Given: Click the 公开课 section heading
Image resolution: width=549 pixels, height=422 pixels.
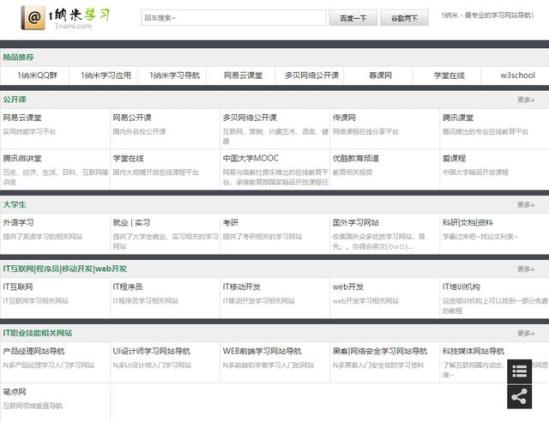Looking at the screenshot, I should [x=15, y=99].
